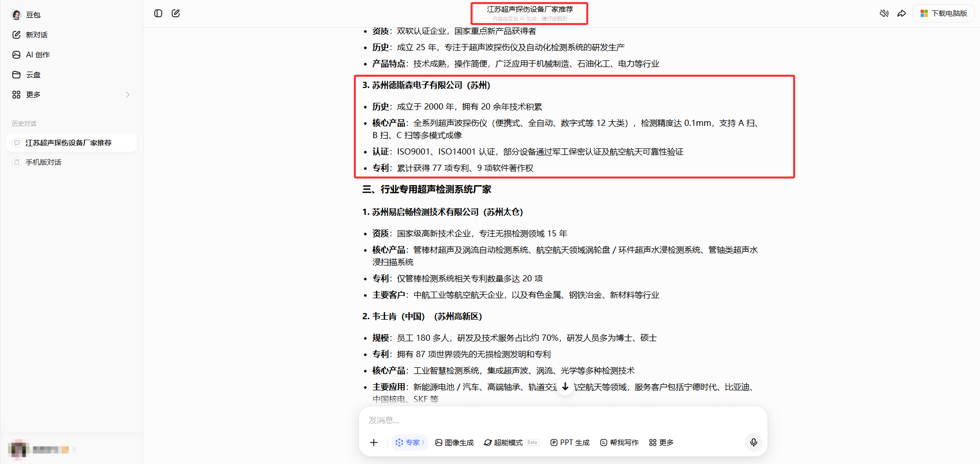
Task: Jump to the bottom with the down arrow button
Action: [x=565, y=387]
